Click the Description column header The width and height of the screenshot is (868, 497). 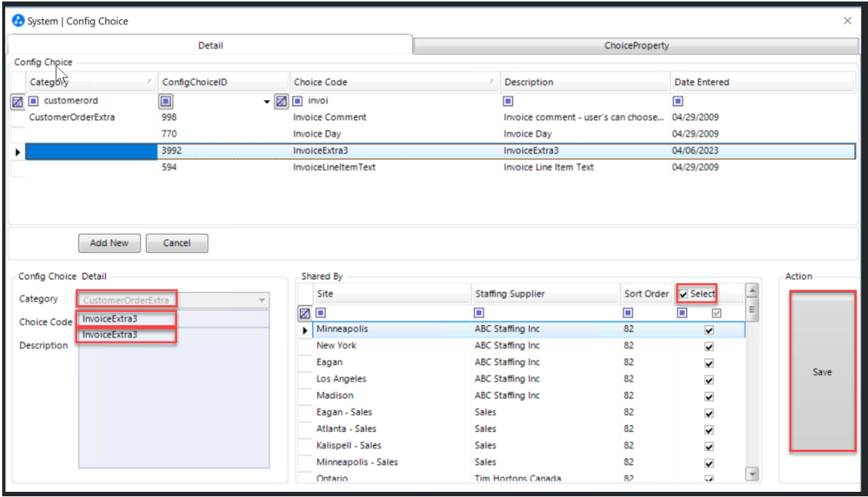click(585, 82)
